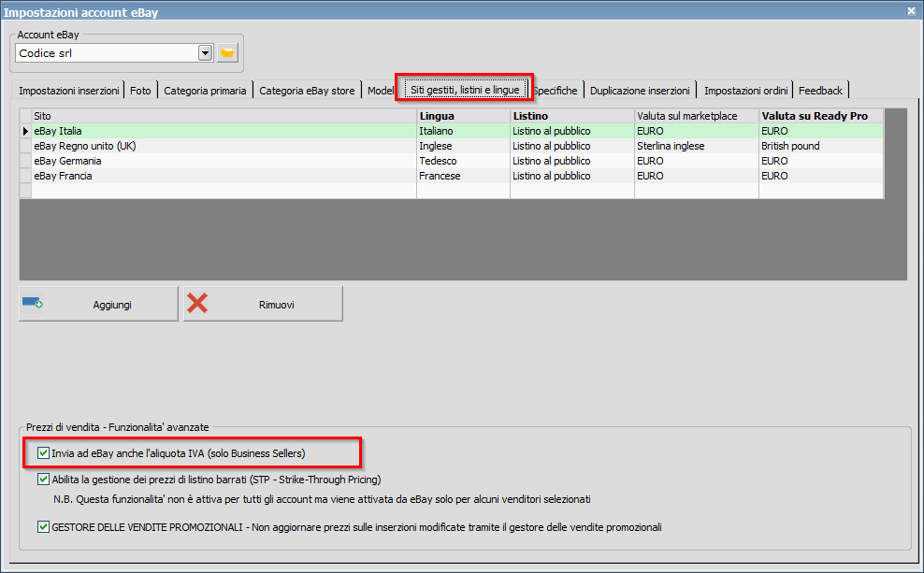This screenshot has height=573, width=924.
Task: Go to the Impostazioni ordini tab
Action: pyautogui.click(x=745, y=91)
